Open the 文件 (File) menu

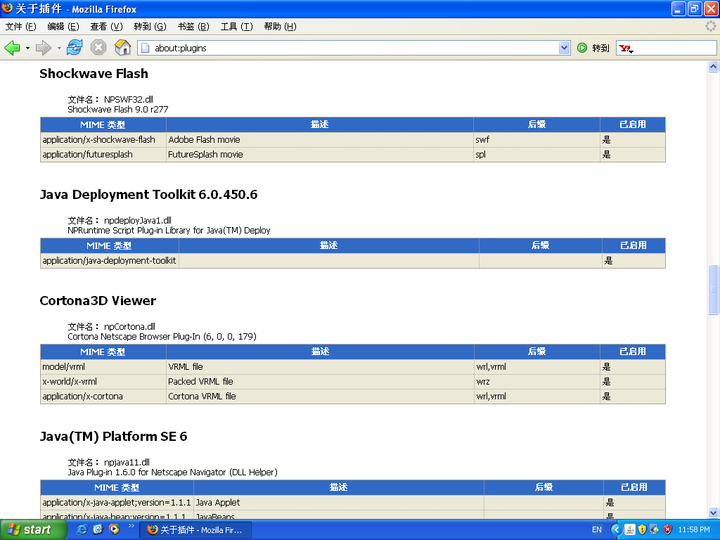[x=20, y=26]
